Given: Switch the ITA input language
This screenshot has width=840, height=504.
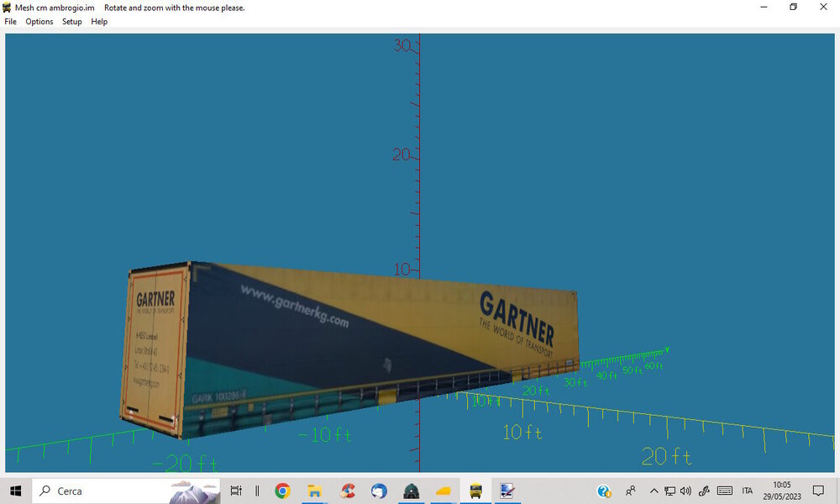Looking at the screenshot, I should coord(748,491).
